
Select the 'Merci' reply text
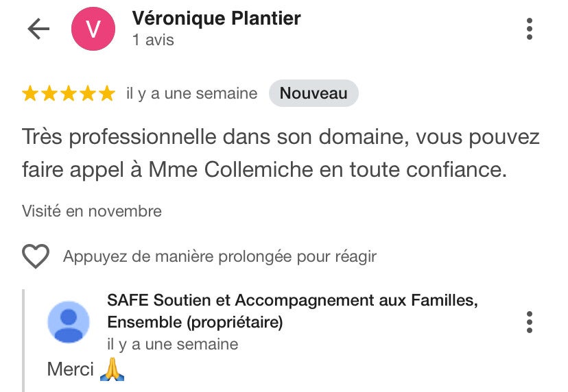pos(70,369)
